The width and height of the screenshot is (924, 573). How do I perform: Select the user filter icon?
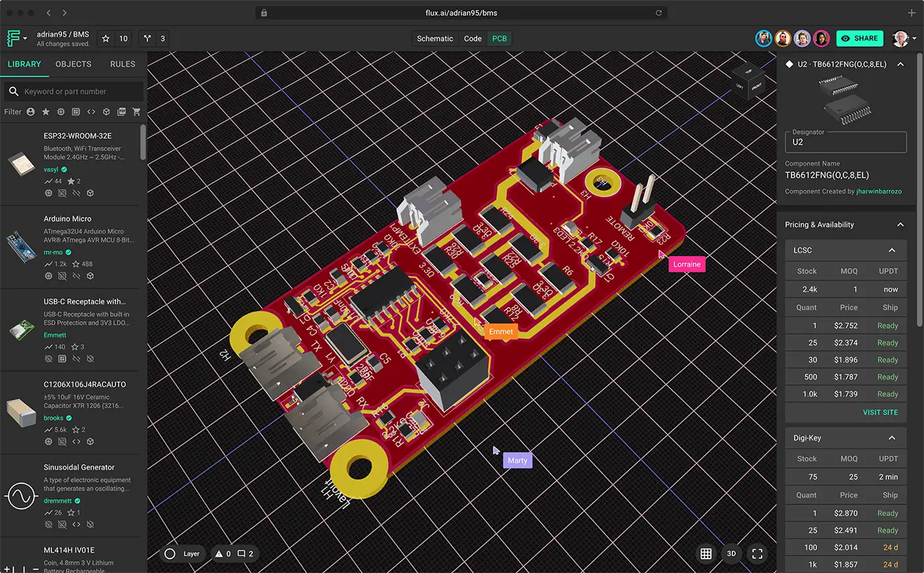click(30, 112)
